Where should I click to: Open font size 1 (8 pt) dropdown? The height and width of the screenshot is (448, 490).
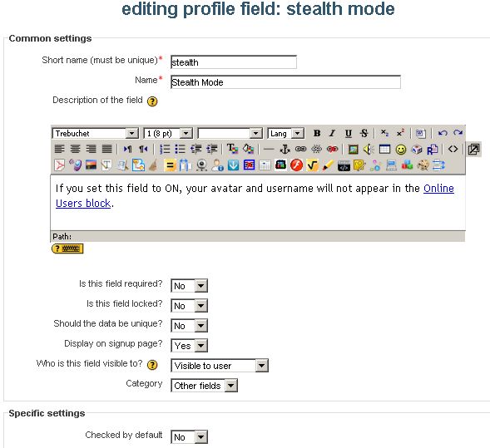[168, 133]
